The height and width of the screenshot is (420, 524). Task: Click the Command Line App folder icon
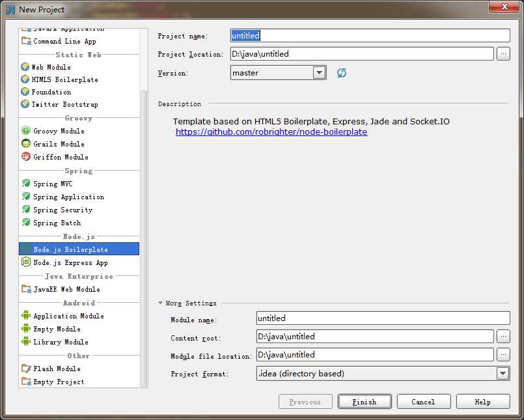coord(26,41)
